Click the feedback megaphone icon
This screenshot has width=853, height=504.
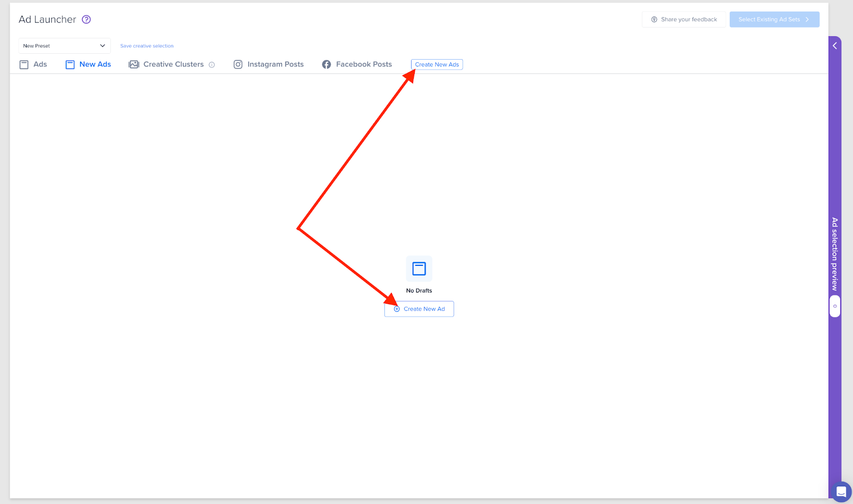(654, 19)
